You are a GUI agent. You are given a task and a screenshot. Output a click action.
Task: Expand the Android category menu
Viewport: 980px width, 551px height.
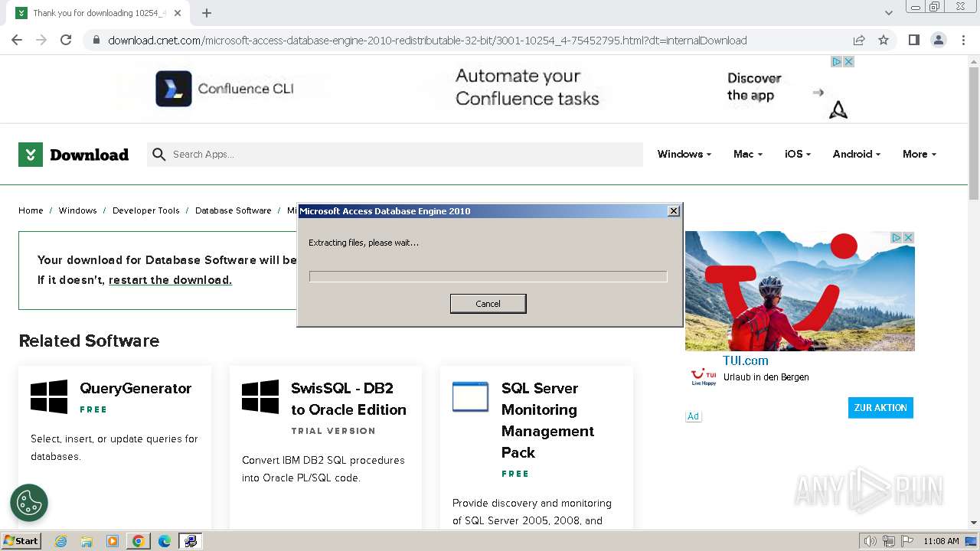(856, 154)
